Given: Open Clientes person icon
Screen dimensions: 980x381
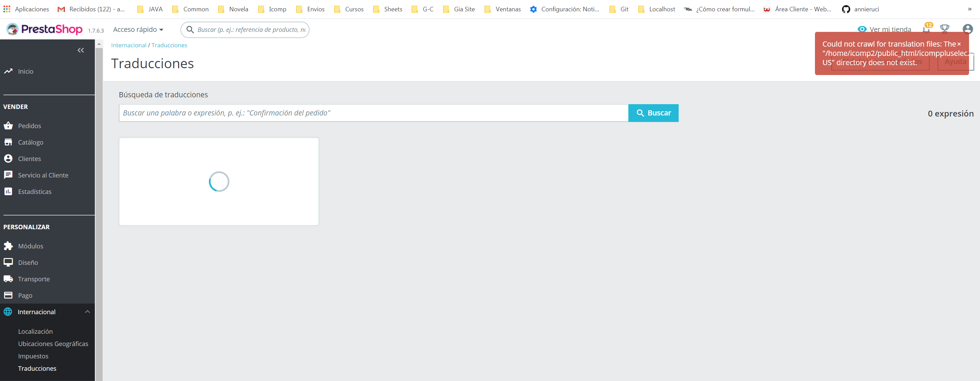Looking at the screenshot, I should click(x=8, y=158).
